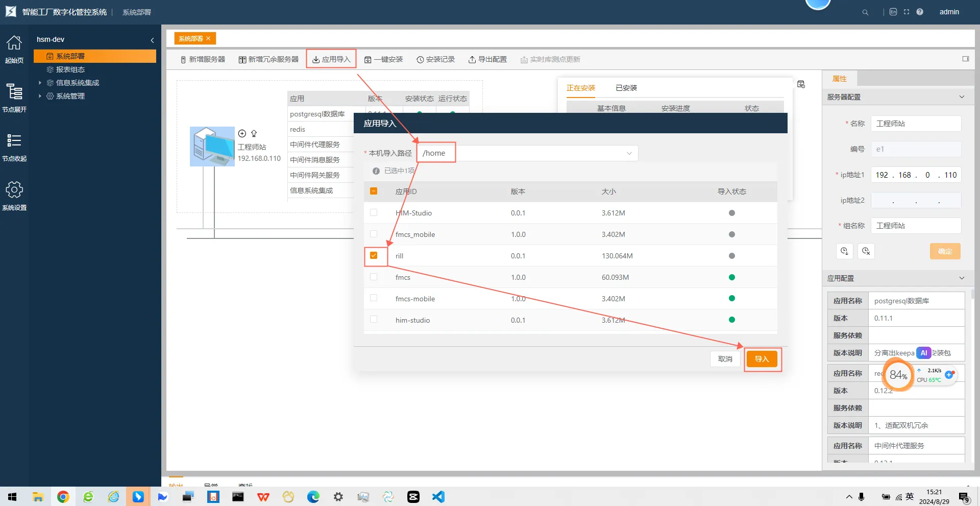Check the fmcs_mobile row checkbox
Image resolution: width=980 pixels, height=506 pixels.
click(x=374, y=234)
